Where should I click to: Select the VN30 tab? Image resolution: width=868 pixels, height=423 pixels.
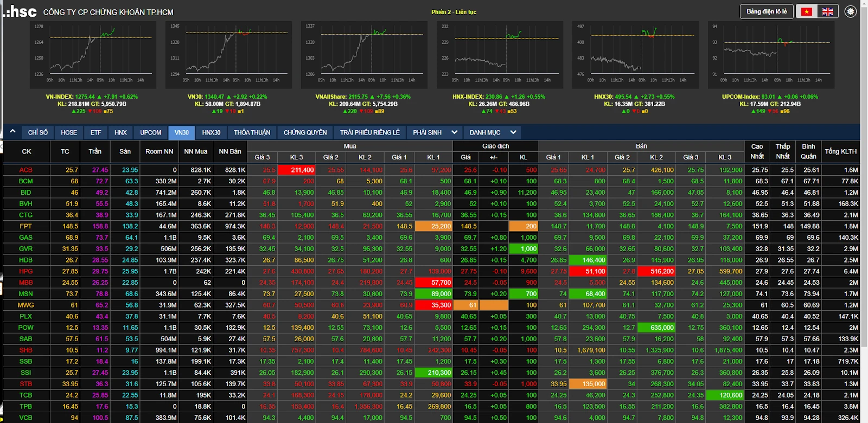(182, 132)
